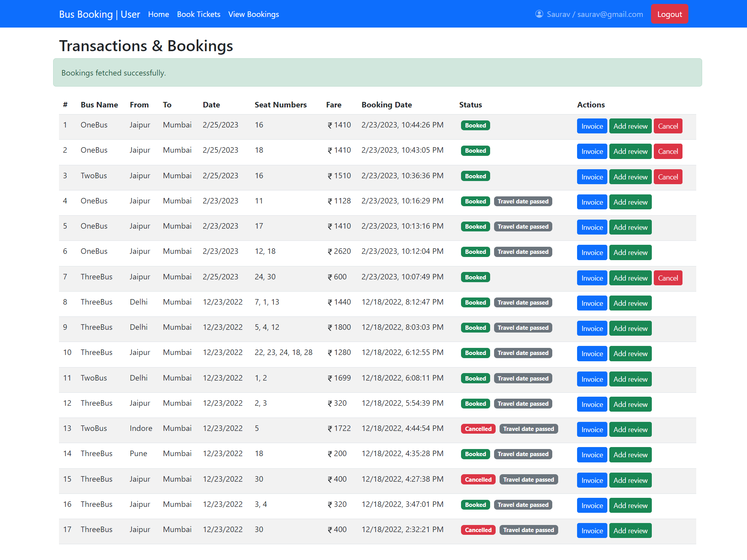Add review for booking 5
Screen dimensions: 747x560
click(x=630, y=227)
